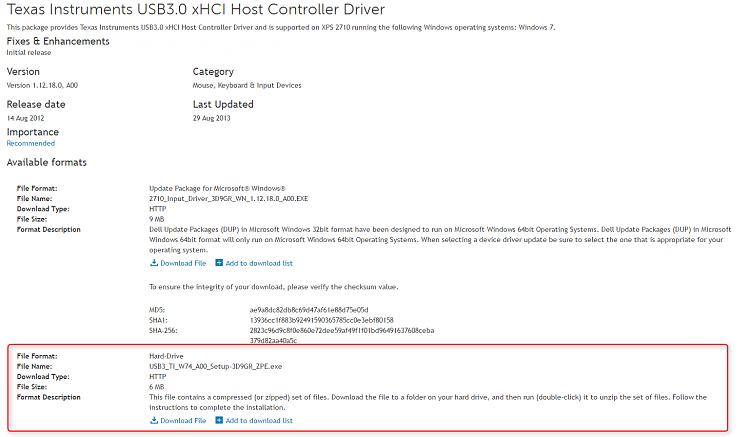This screenshot has width=750, height=437.
Task: Click the Hard-Drive description 'This file contains a compressed (or zipped) set'
Action: pyautogui.click(x=428, y=402)
